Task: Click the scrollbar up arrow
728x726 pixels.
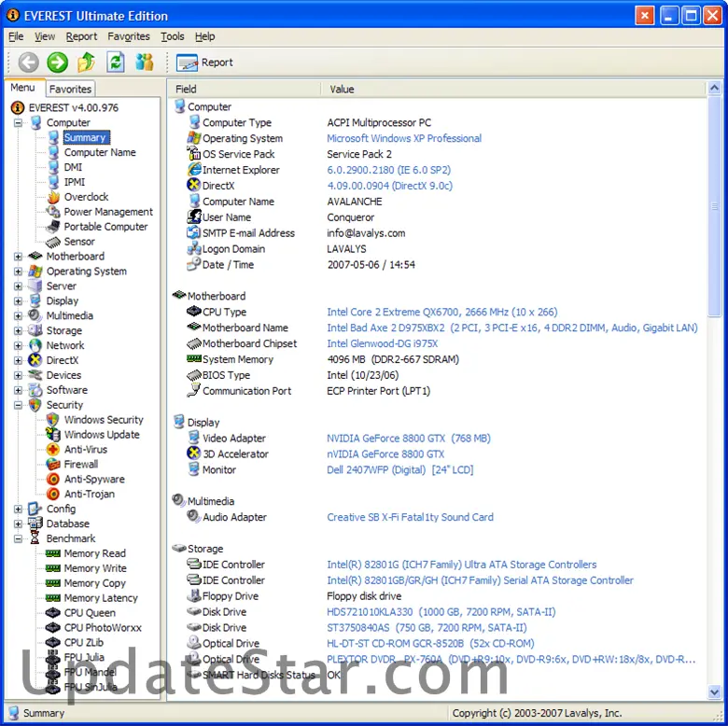Action: [x=715, y=88]
